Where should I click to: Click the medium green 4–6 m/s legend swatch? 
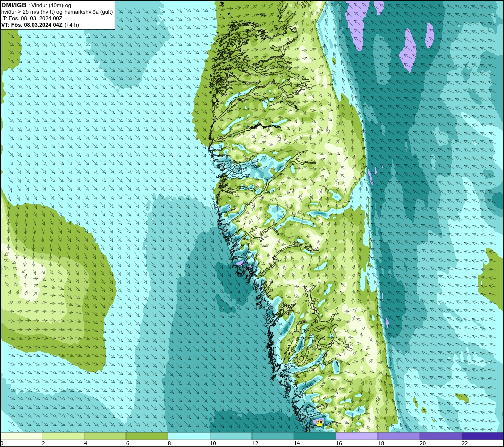click(105, 436)
